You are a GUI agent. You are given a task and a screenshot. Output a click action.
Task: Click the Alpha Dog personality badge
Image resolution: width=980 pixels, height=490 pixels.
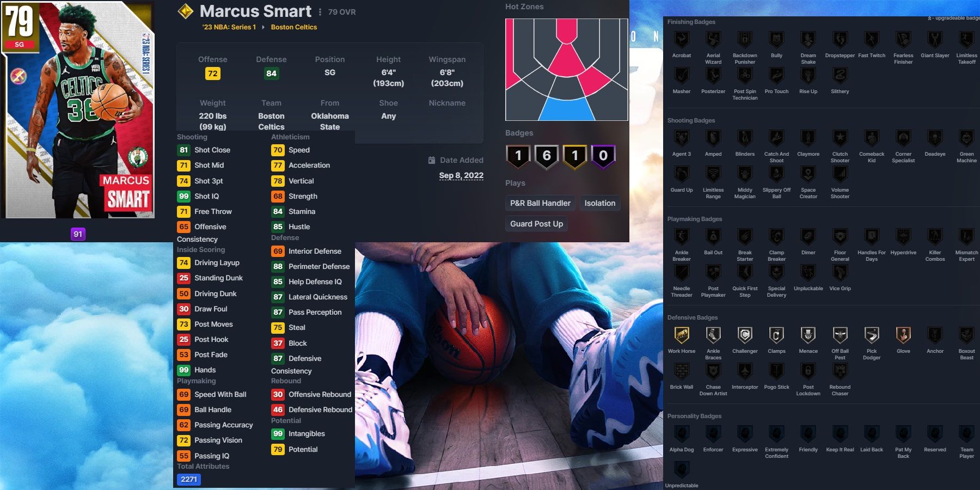pos(682,433)
